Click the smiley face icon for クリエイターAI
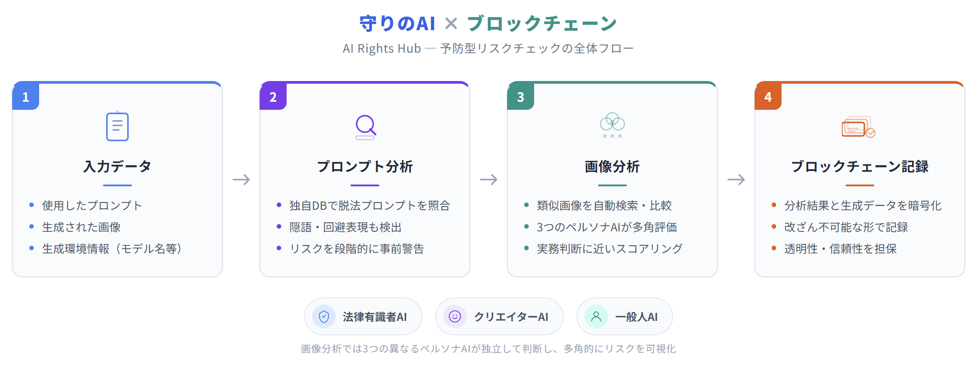 point(455,317)
